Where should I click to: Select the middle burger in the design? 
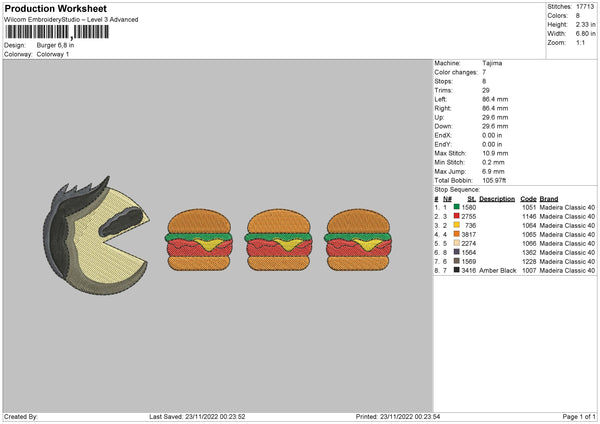click(279, 240)
